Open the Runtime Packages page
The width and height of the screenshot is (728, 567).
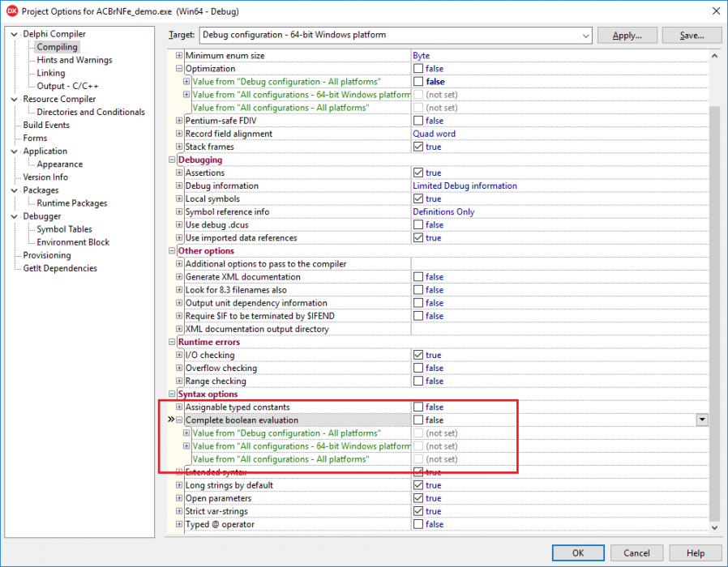[x=72, y=203]
